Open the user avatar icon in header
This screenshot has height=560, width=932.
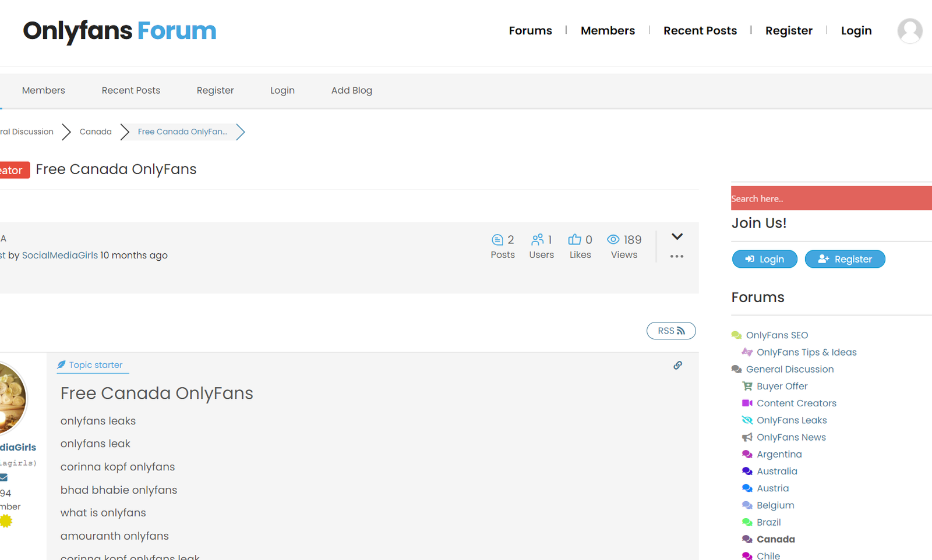[910, 31]
